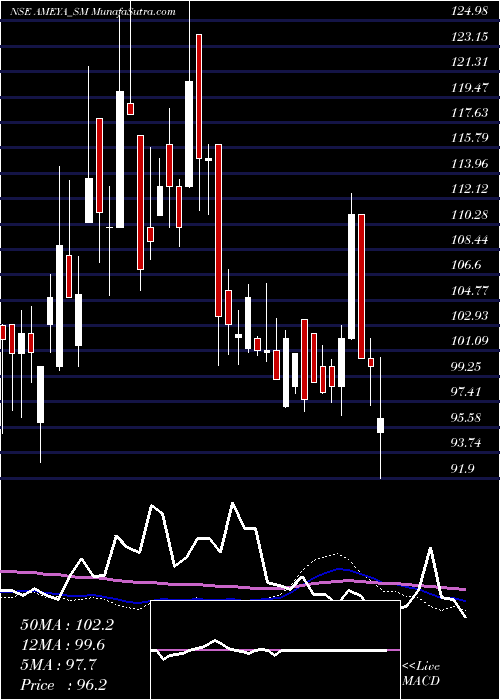Click the 123.15 price axis label
This screenshot has height=700, width=500.
click(x=469, y=37)
